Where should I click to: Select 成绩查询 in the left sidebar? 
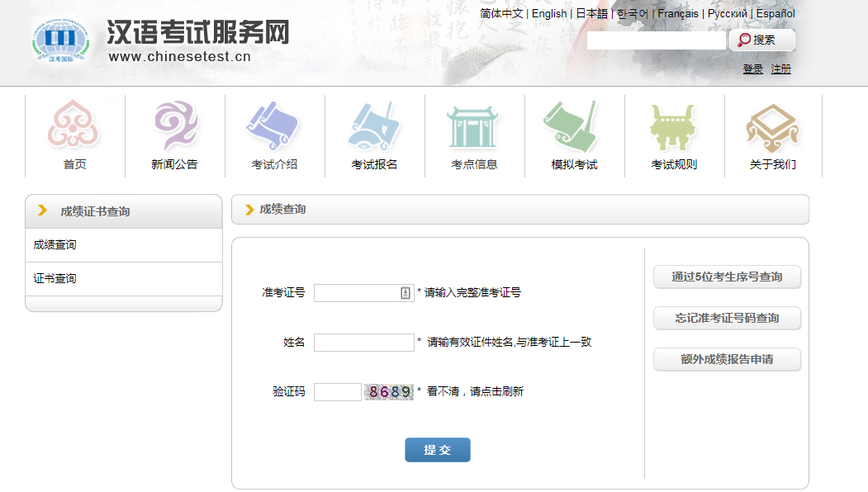pyautogui.click(x=55, y=245)
